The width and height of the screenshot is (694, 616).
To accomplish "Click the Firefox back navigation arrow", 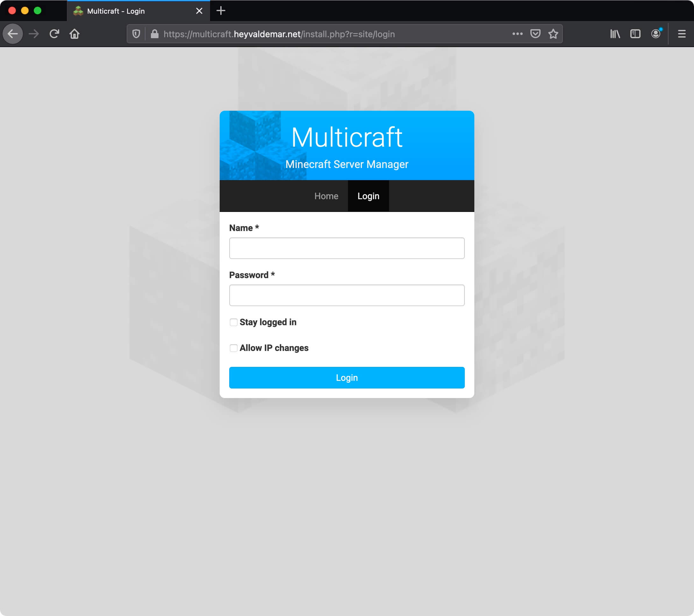I will [x=13, y=33].
